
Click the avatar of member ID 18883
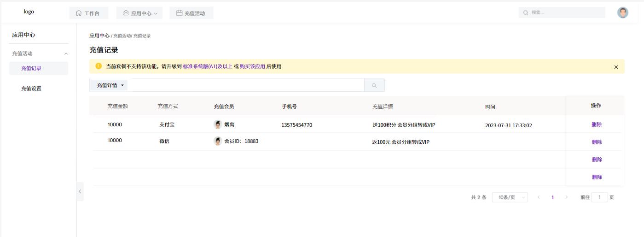(x=218, y=141)
